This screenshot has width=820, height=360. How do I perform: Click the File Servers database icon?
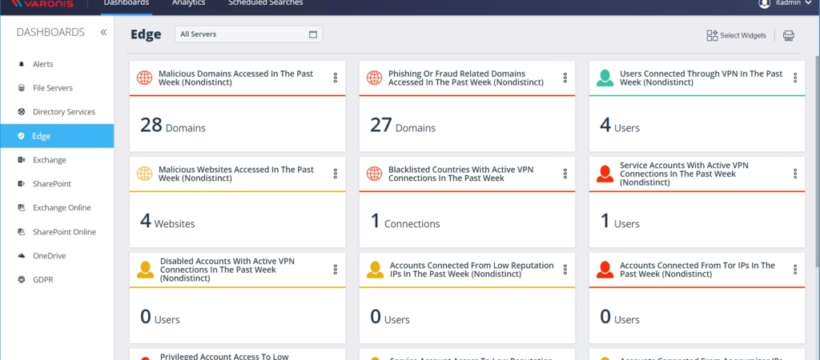(x=21, y=88)
